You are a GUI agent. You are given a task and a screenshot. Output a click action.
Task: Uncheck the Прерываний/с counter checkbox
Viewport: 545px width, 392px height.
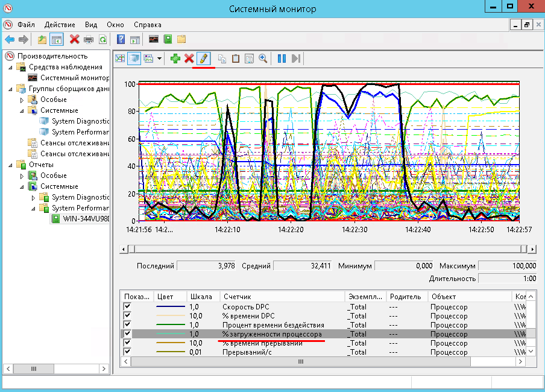[127, 352]
